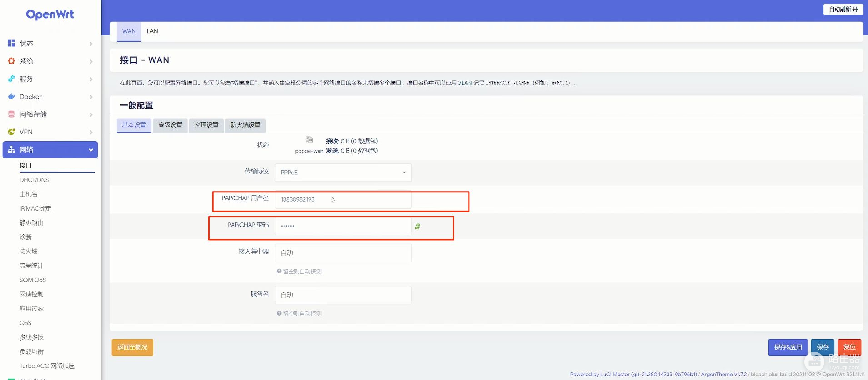
Task: Expand the 状态 menu chevron
Action: coord(91,44)
